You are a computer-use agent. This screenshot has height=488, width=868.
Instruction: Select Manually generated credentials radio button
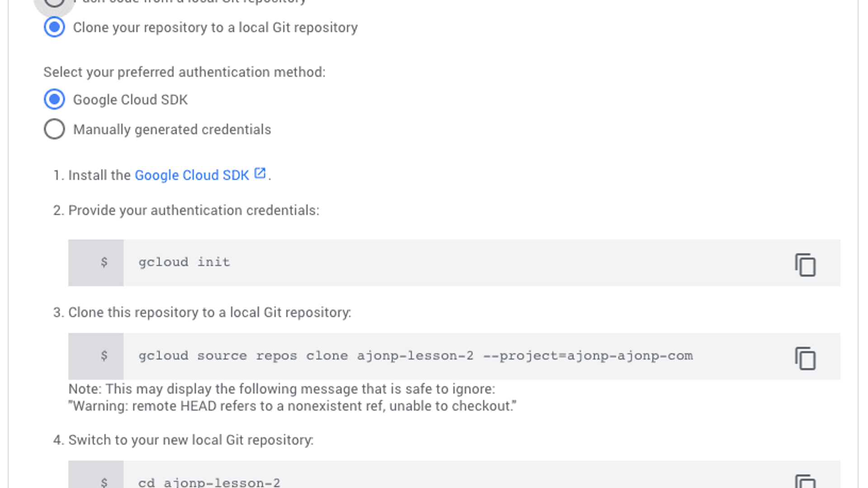(x=54, y=129)
